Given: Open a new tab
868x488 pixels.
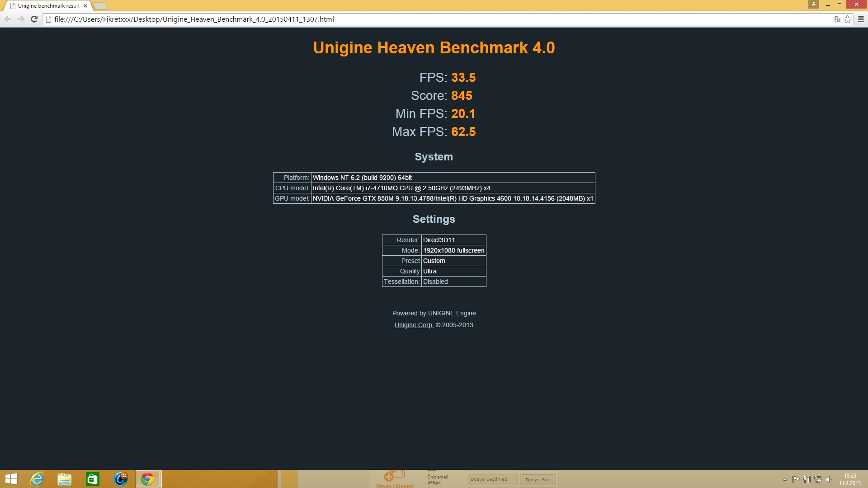Looking at the screenshot, I should [100, 6].
